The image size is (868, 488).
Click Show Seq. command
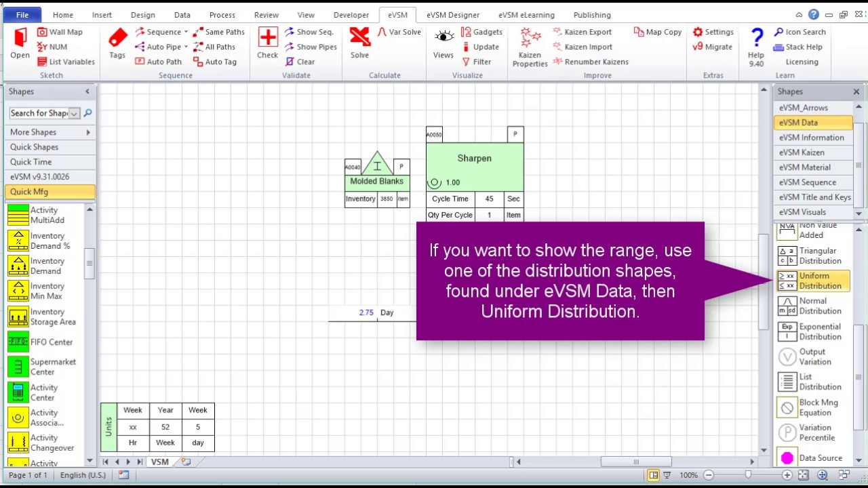click(x=309, y=32)
